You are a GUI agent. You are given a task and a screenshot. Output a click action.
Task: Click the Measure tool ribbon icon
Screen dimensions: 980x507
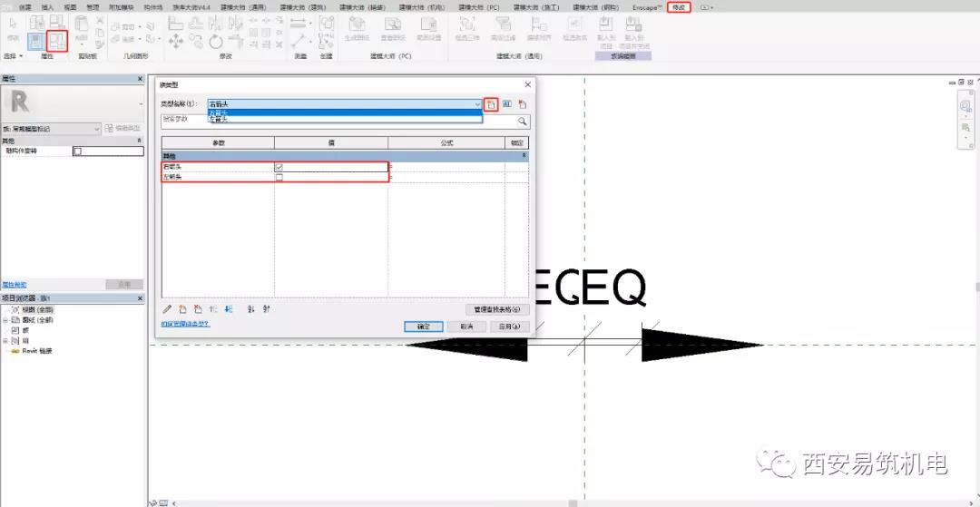tap(299, 24)
